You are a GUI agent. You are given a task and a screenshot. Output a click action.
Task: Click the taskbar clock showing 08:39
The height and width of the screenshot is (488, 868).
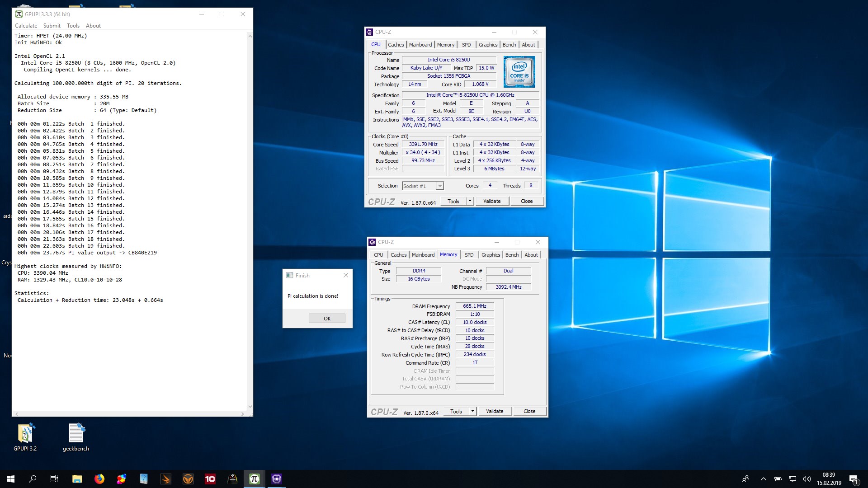click(829, 479)
